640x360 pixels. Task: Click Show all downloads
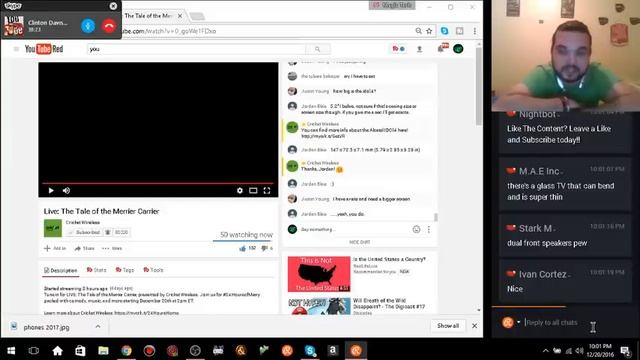(x=448, y=326)
